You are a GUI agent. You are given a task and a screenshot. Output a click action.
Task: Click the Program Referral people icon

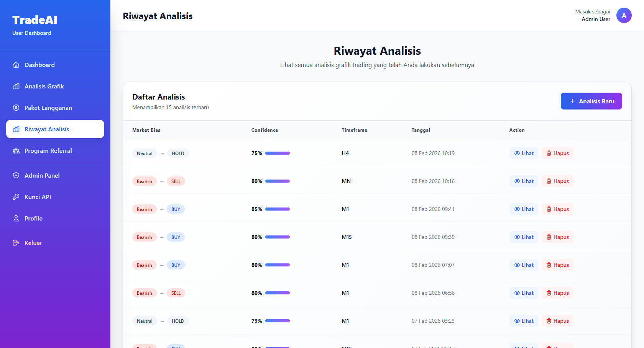tap(16, 151)
